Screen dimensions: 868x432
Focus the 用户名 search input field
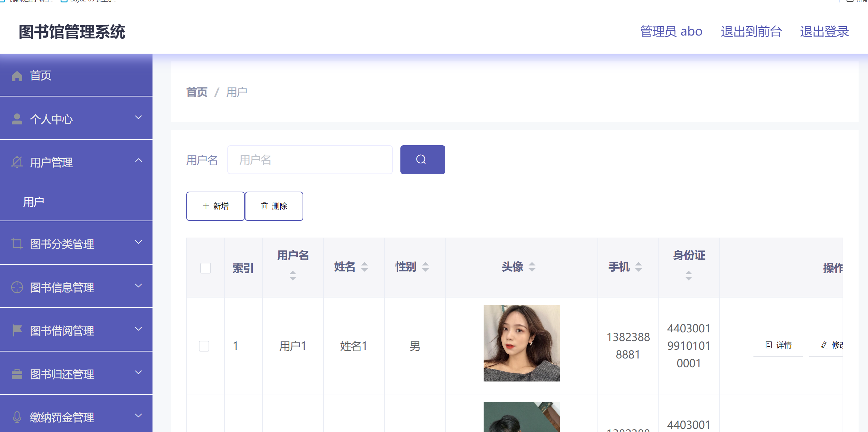310,160
